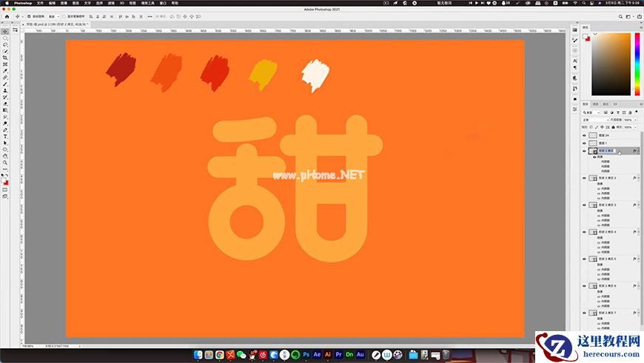The width and height of the screenshot is (644, 363).
Task: Select the Gradient tool
Action: 5,110
